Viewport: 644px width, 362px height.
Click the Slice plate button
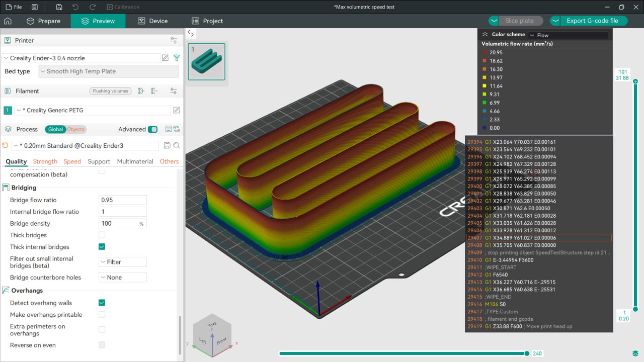(x=521, y=21)
